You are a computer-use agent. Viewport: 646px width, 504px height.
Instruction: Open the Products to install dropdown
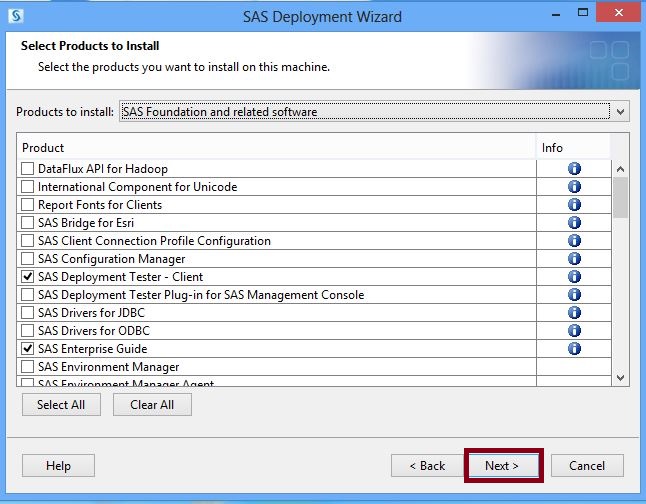(x=374, y=112)
